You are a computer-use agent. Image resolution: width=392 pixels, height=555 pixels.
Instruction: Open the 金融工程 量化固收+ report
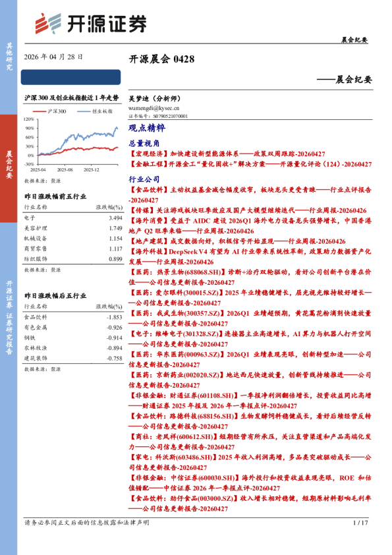click(250, 164)
